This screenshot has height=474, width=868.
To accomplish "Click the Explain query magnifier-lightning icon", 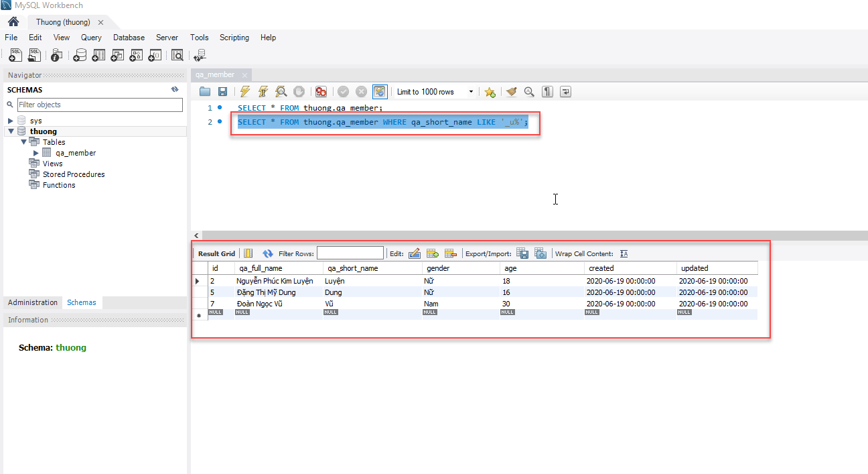I will coord(281,92).
